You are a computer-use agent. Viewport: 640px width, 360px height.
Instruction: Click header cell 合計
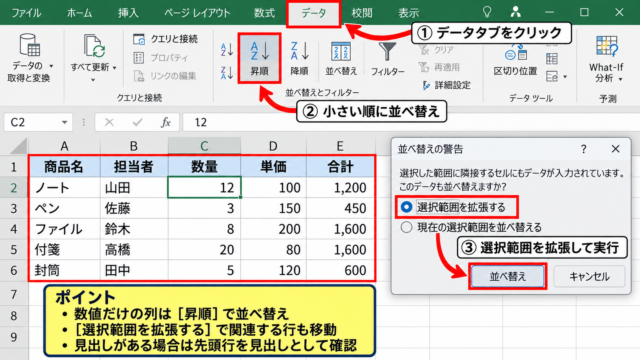click(340, 167)
